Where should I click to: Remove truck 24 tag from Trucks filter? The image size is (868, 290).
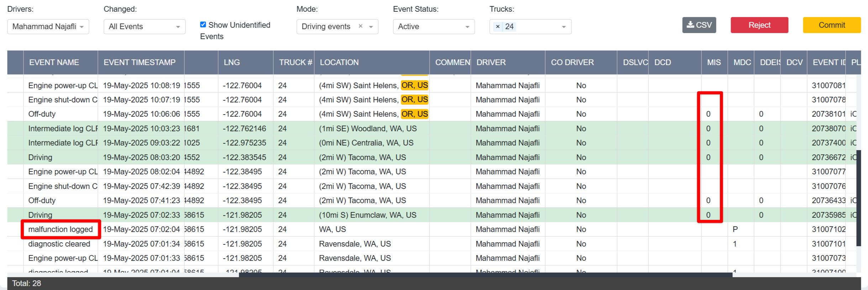click(x=498, y=27)
